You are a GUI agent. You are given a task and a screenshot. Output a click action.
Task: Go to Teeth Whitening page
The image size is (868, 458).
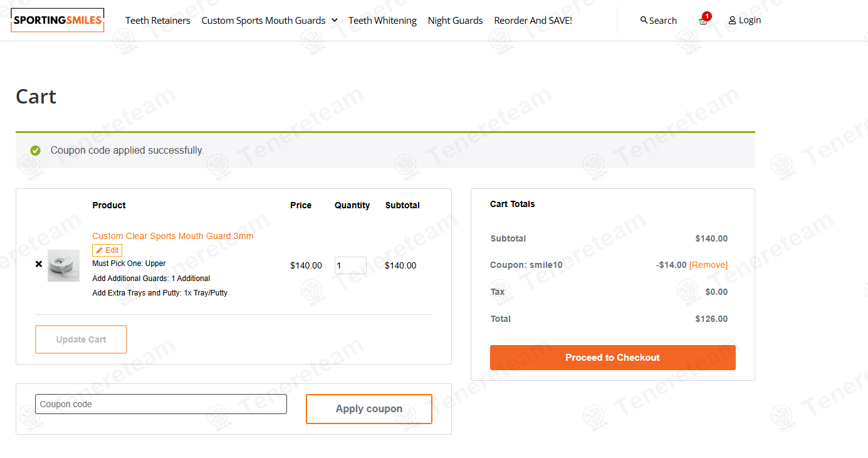(382, 21)
